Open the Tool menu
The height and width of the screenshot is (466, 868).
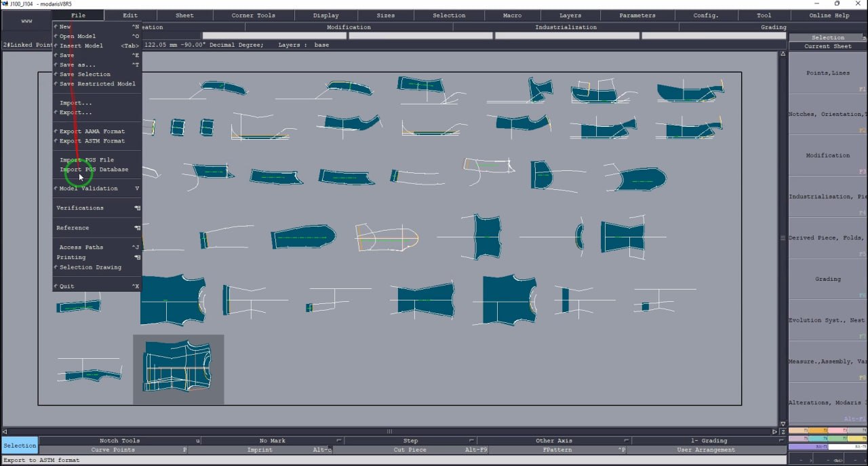click(764, 15)
